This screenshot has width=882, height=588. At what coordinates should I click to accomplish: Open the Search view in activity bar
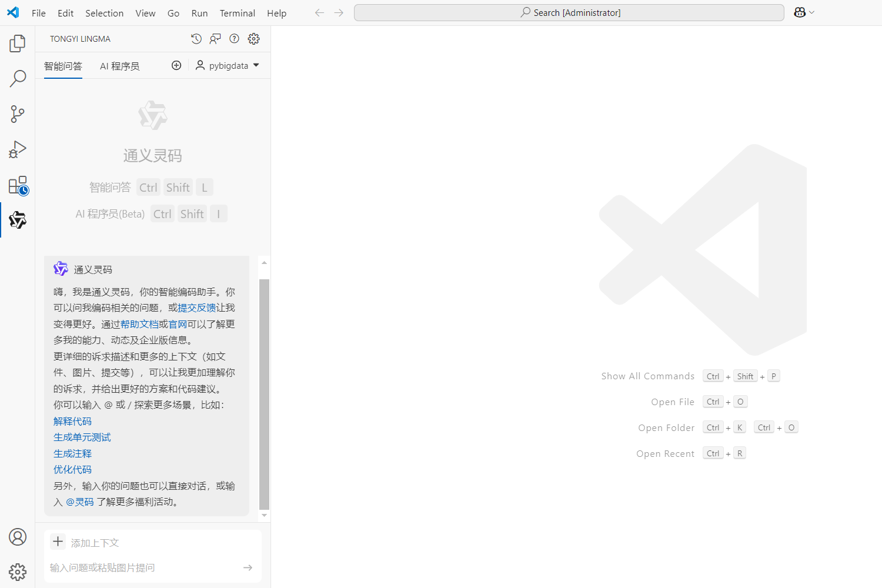tap(18, 78)
